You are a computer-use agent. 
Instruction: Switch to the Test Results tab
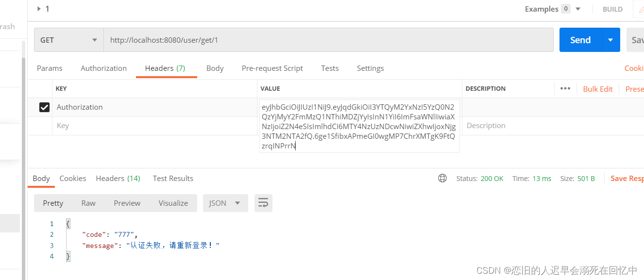tap(173, 178)
